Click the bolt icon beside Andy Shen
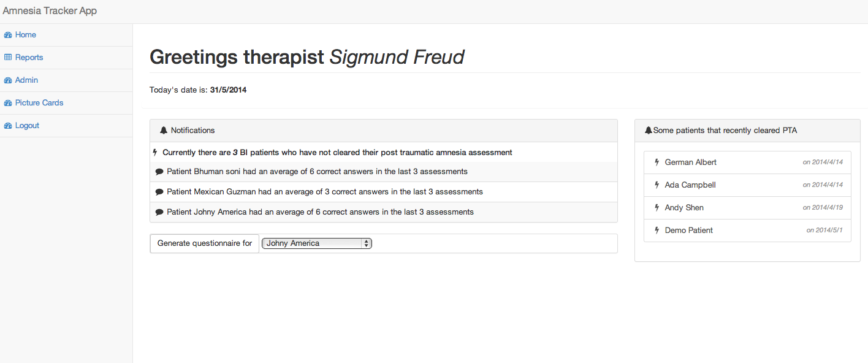868x363 pixels. [657, 208]
